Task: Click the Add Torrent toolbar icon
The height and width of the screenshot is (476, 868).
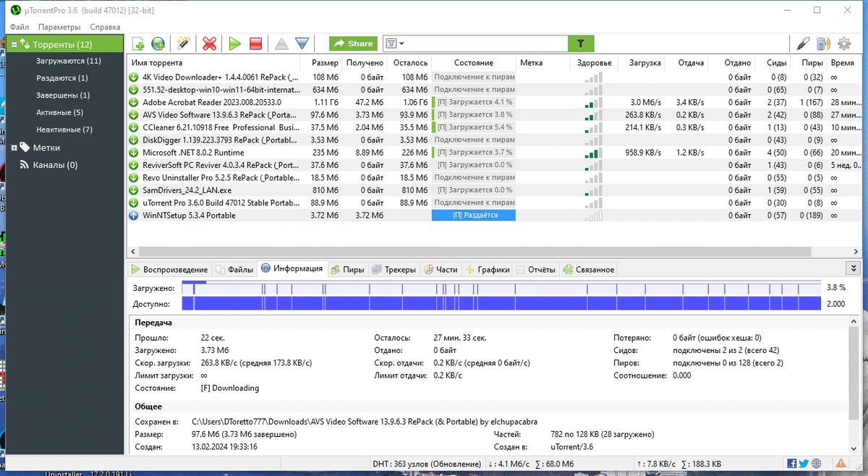Action: 138,44
